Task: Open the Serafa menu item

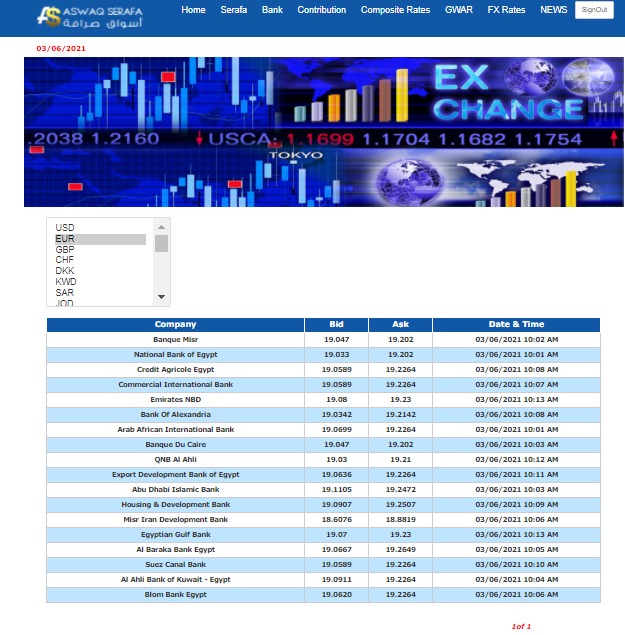Action: 234,10
